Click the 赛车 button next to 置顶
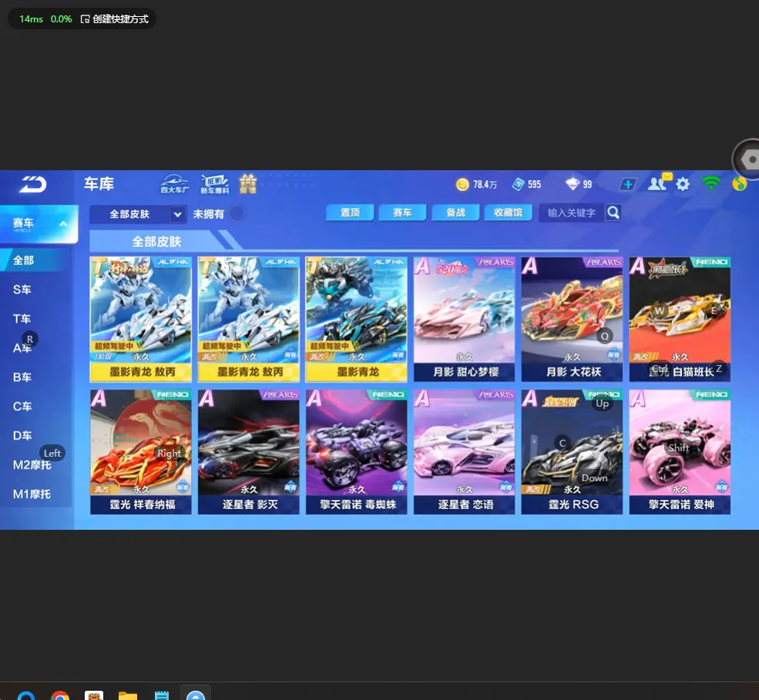Image resolution: width=759 pixels, height=700 pixels. pos(402,213)
